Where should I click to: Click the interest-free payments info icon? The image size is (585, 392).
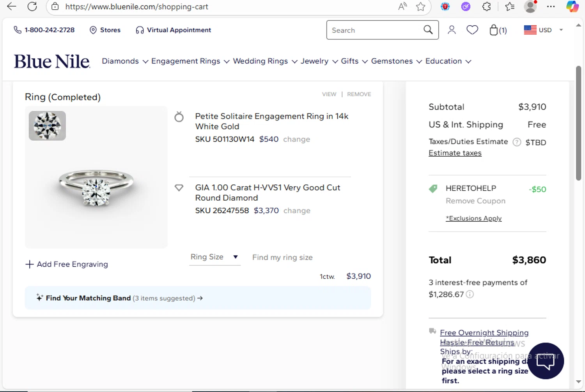tap(470, 294)
